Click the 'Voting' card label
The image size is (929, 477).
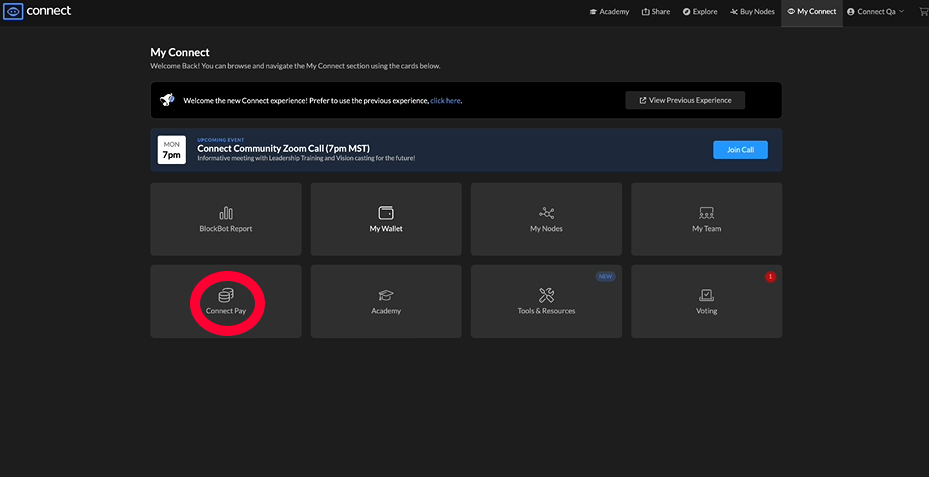tap(706, 310)
